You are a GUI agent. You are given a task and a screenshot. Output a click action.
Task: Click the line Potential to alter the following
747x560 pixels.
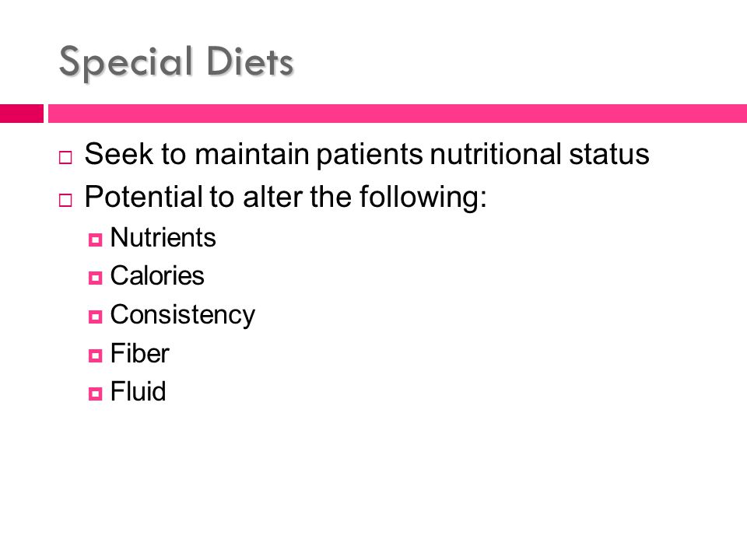tap(286, 197)
